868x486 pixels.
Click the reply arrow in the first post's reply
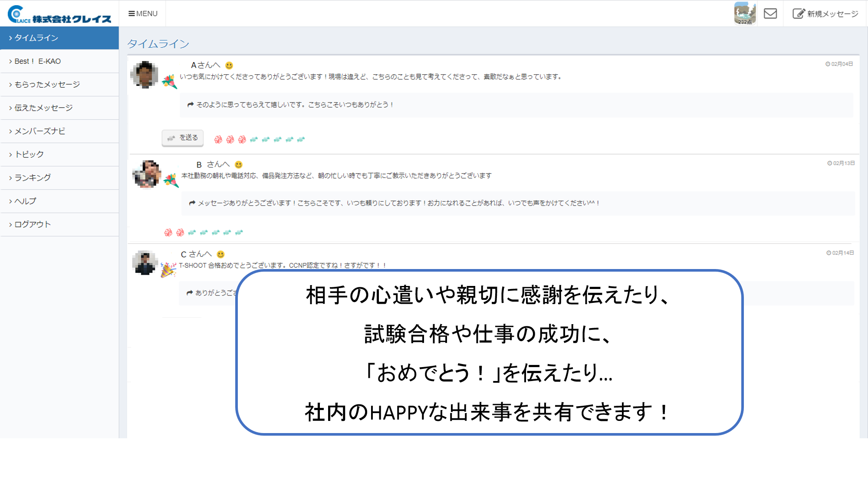[x=190, y=105]
